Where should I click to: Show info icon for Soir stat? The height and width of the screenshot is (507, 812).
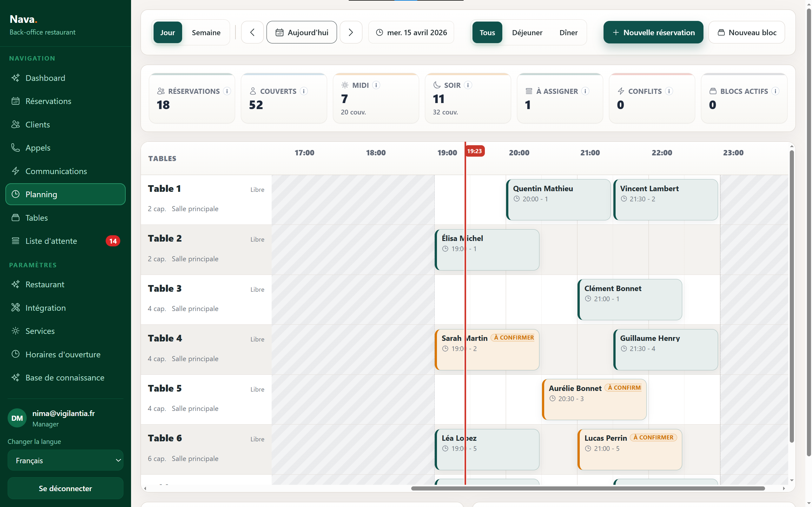click(468, 85)
